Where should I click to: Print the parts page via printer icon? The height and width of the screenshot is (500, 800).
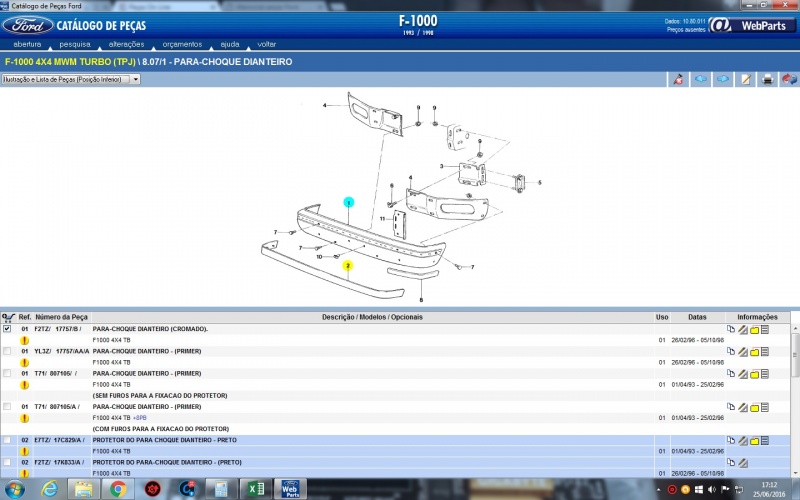pos(767,80)
